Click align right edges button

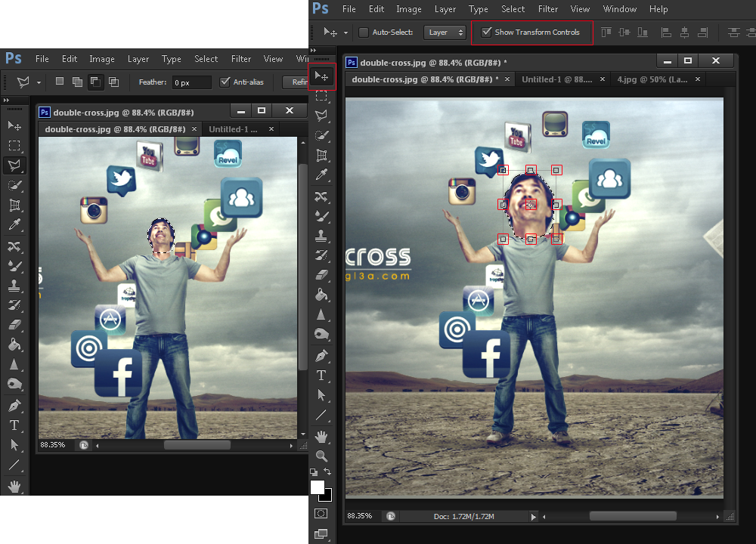coord(703,32)
